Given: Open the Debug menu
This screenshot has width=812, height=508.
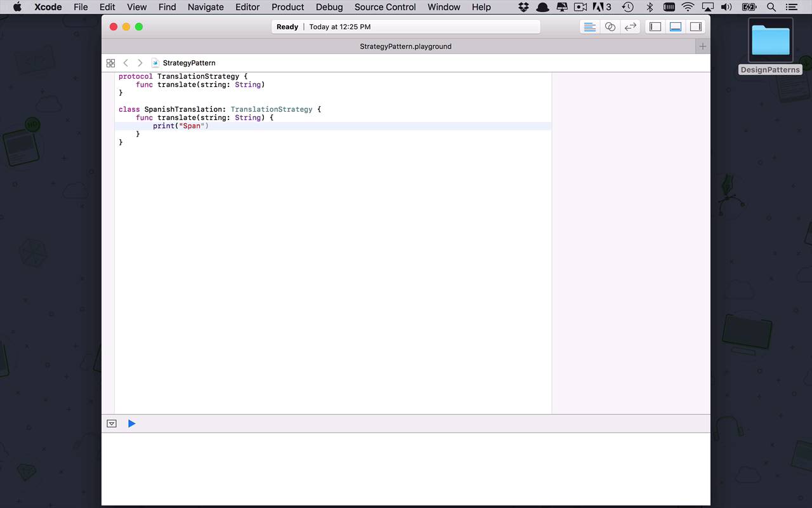Looking at the screenshot, I should click(x=329, y=7).
